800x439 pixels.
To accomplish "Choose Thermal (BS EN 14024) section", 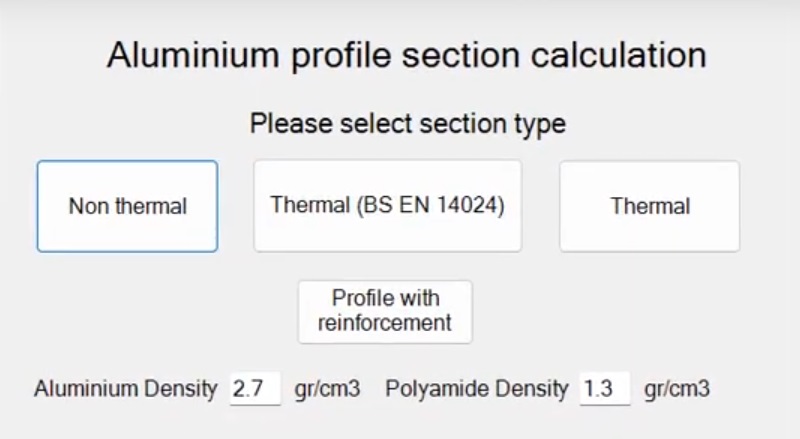I will 387,205.
